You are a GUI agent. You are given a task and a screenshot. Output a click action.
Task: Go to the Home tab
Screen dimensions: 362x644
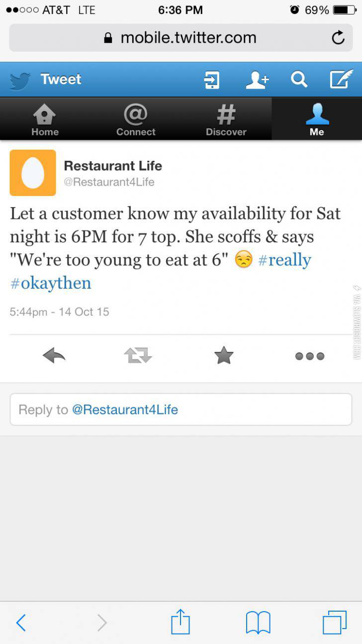(45, 119)
